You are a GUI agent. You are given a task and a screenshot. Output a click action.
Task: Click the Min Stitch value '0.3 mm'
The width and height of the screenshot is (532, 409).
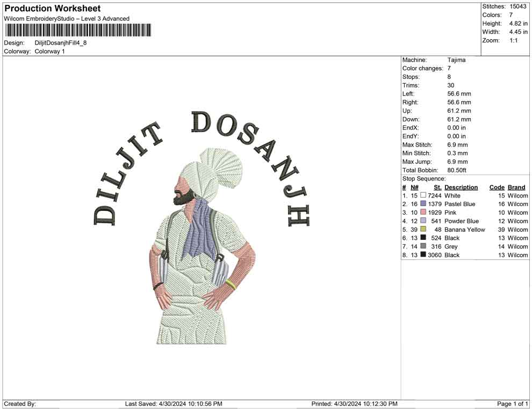point(457,153)
